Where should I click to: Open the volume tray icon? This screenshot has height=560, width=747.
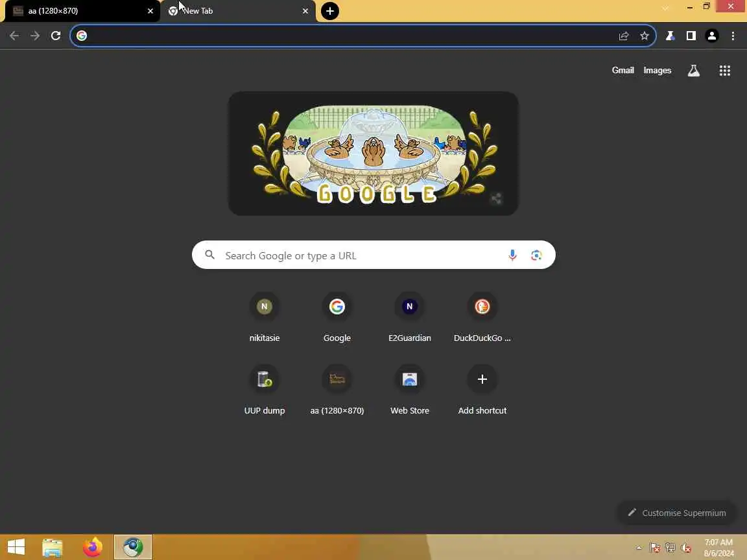pos(686,548)
